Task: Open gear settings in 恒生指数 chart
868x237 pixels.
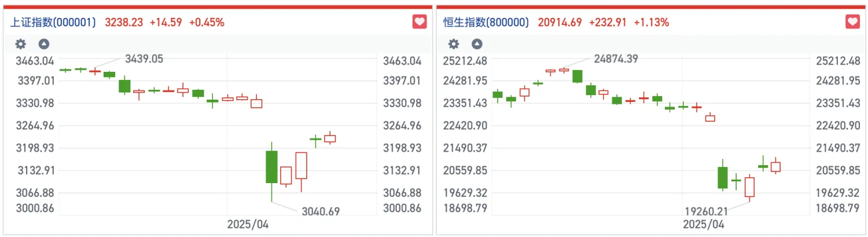Action: coord(454,44)
